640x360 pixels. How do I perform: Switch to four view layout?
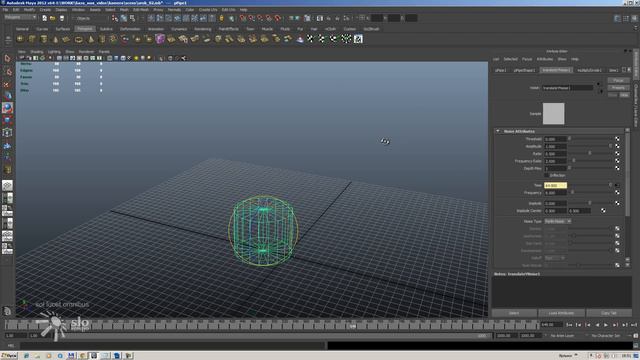pyautogui.click(x=7, y=198)
